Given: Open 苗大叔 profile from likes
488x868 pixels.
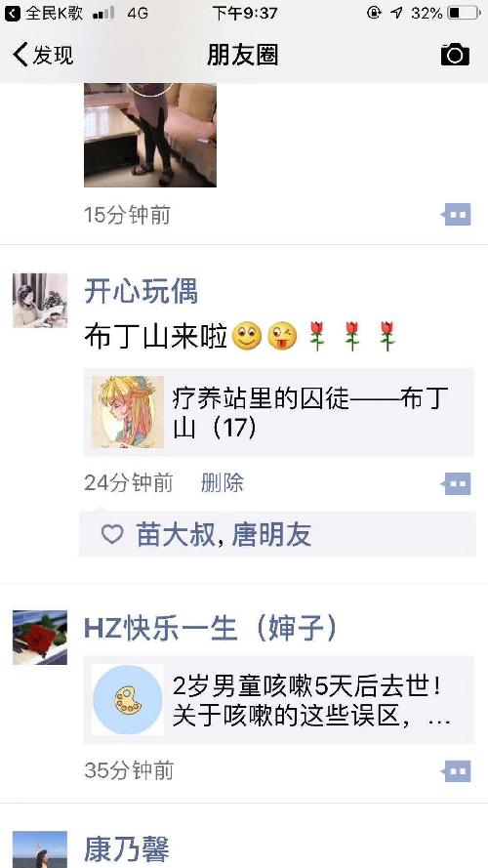Looking at the screenshot, I should [175, 535].
